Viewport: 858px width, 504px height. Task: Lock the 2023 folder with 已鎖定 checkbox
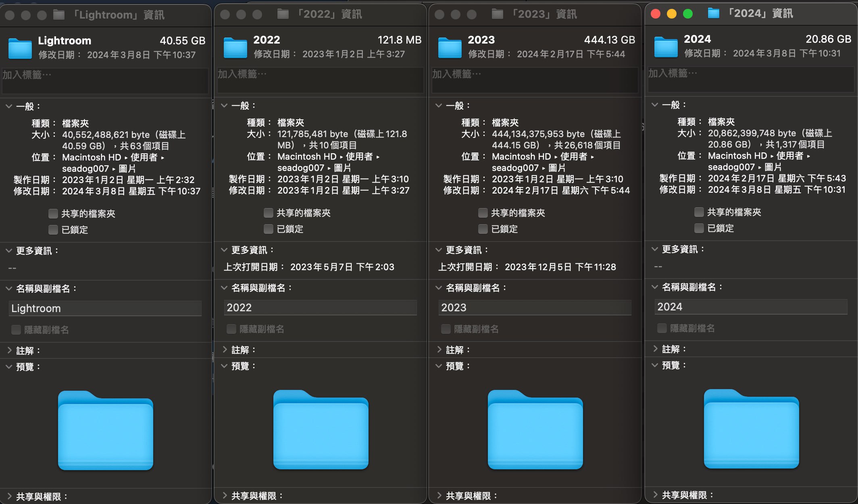[x=483, y=229]
